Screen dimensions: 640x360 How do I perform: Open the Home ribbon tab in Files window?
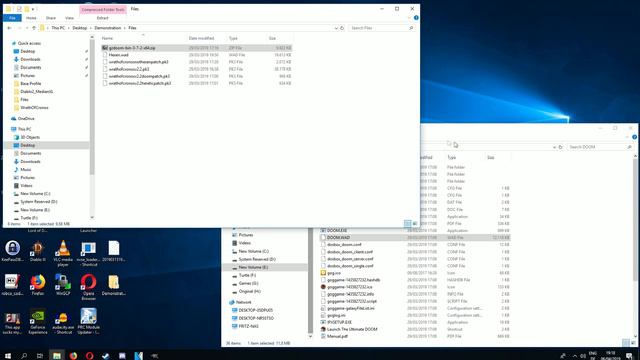click(x=31, y=18)
